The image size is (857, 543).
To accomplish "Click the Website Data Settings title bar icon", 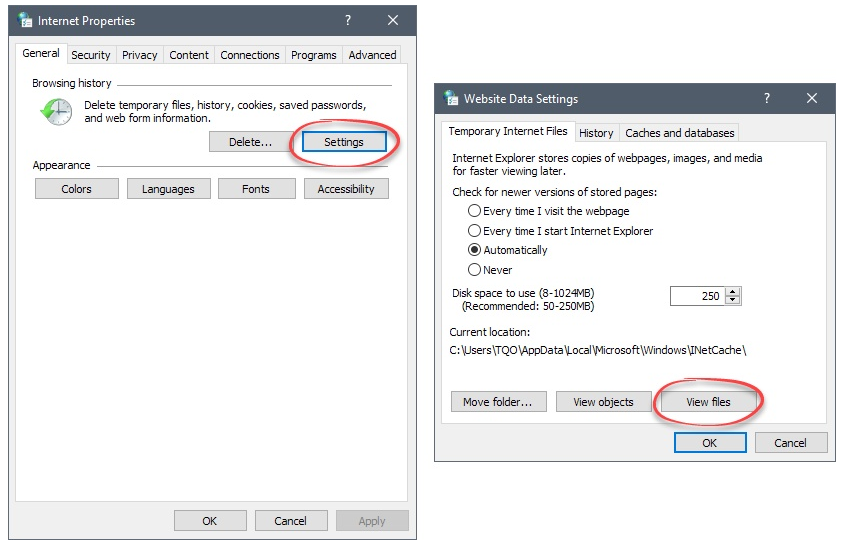I will pos(451,98).
